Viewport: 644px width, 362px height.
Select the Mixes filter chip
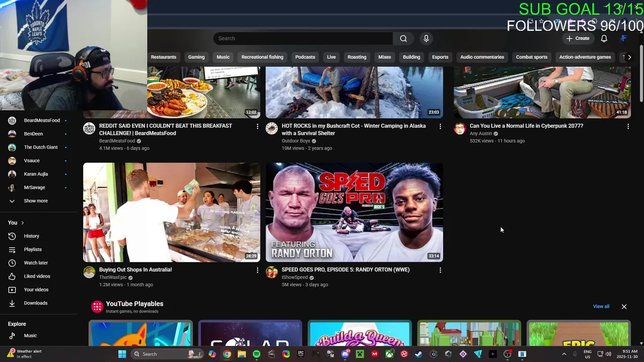point(384,57)
